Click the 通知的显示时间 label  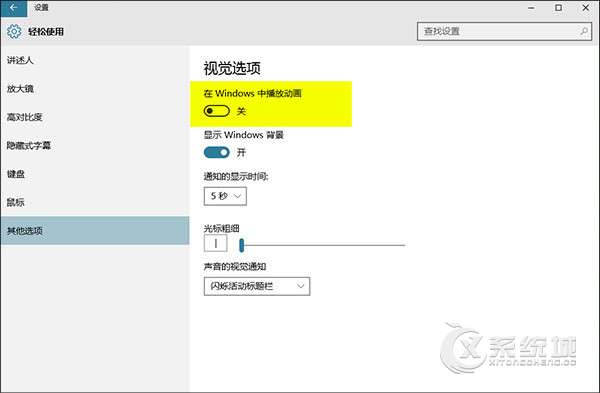tap(236, 176)
